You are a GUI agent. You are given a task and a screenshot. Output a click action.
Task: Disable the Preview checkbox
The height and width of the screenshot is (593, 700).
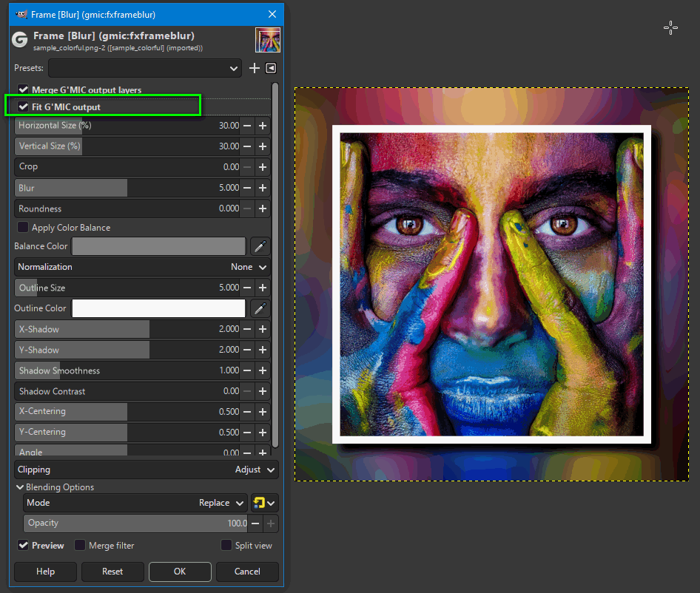click(x=23, y=545)
